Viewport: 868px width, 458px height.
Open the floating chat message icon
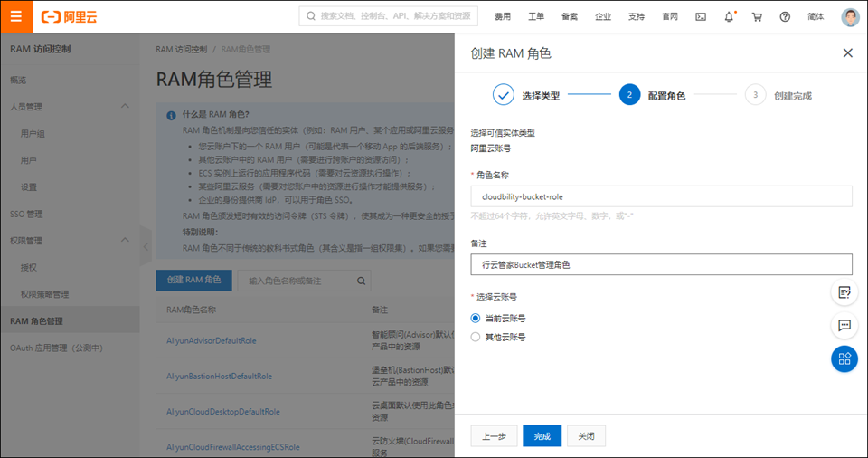click(x=844, y=325)
